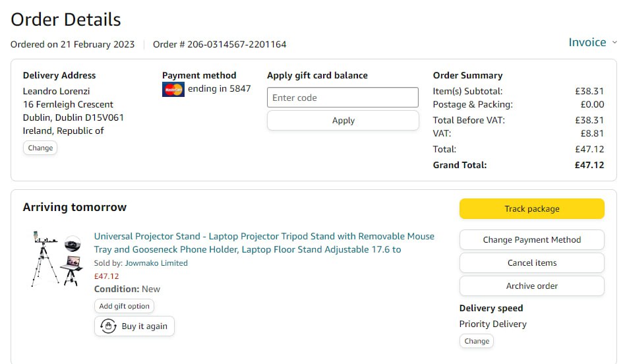This screenshot has width=625, height=364.
Task: Click the Arriving tomorrow heading
Action: click(x=74, y=207)
